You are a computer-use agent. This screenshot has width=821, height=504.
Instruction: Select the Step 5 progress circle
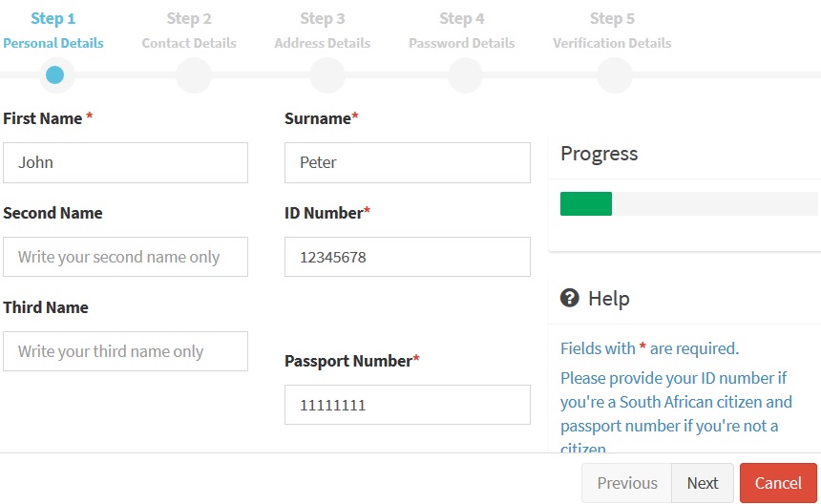pyautogui.click(x=615, y=74)
